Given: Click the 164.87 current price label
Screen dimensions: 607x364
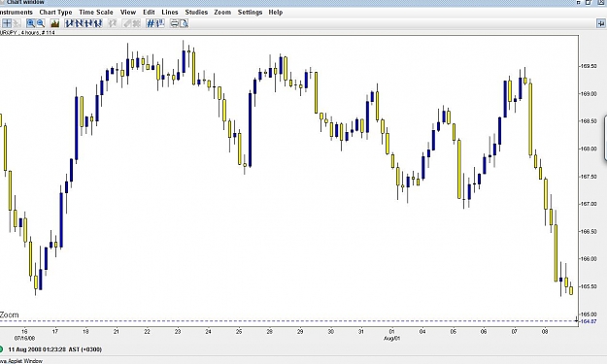Looking at the screenshot, I should point(589,321).
